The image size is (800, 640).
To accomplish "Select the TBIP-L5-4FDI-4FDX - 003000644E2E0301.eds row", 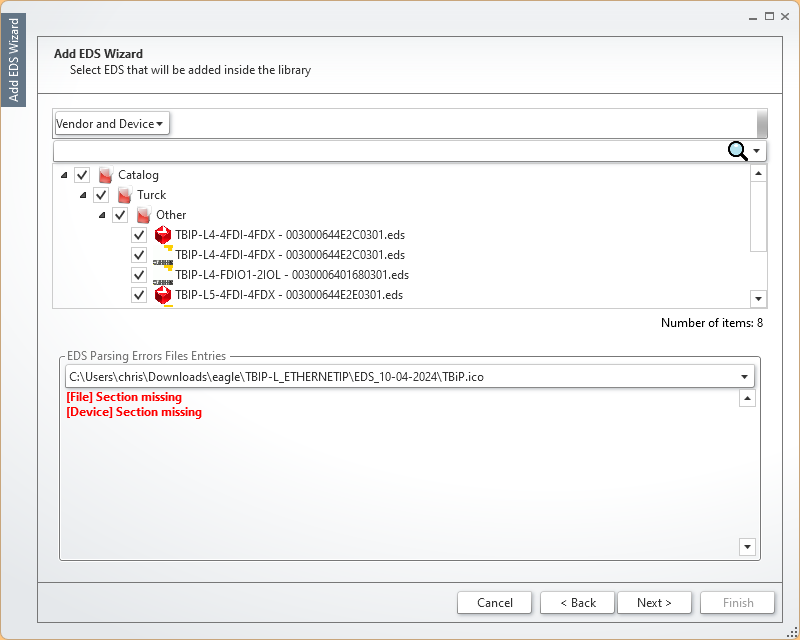I will pos(289,295).
